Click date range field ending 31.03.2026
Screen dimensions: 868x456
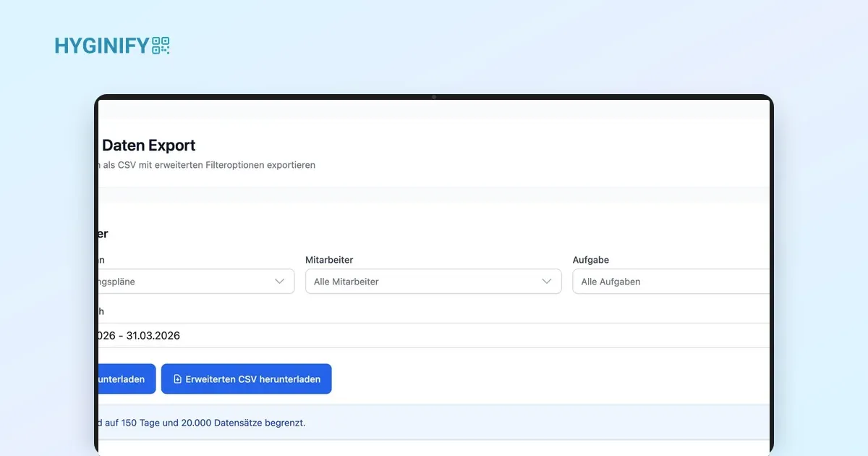point(434,335)
